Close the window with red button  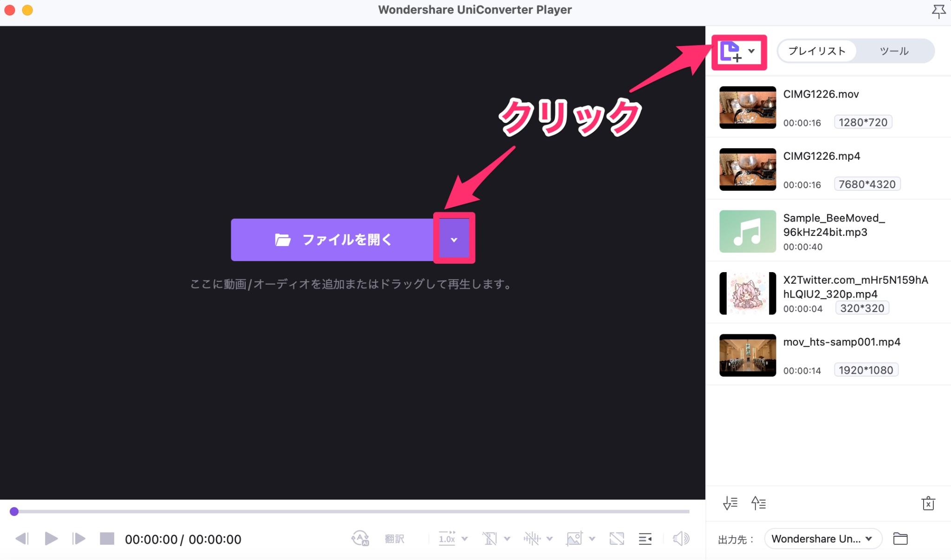[x=9, y=10]
